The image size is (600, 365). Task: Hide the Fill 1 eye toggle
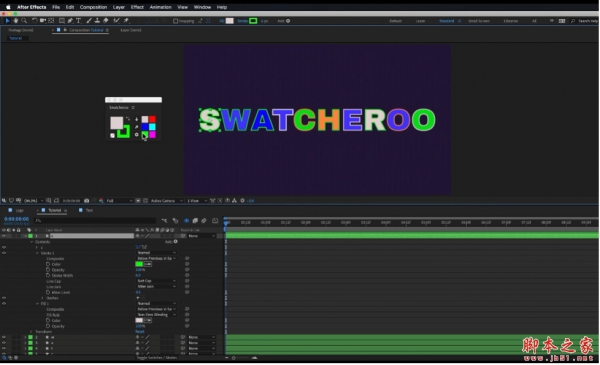(4, 303)
